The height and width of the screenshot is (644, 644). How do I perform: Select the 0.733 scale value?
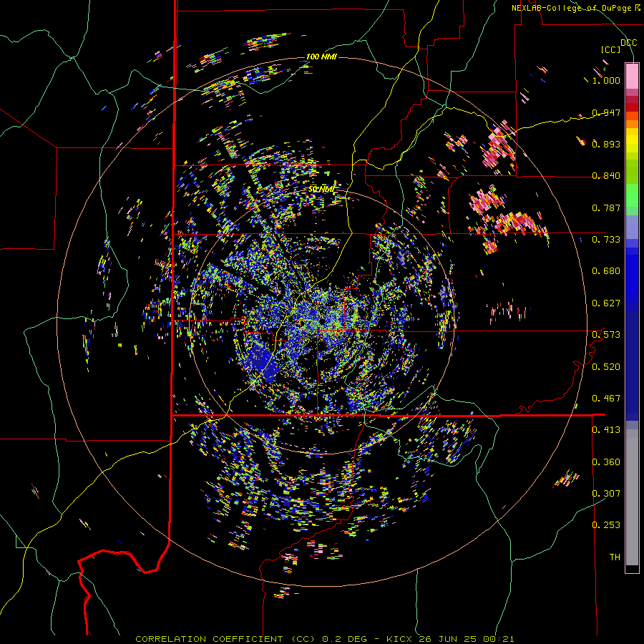click(x=606, y=240)
